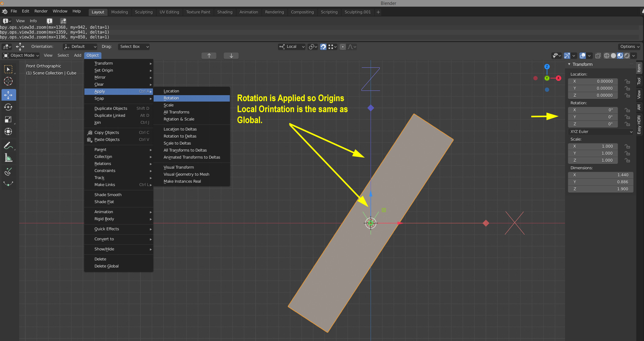Click the Copy Objects menu icon
Image resolution: width=644 pixels, height=341 pixels.
[x=90, y=133]
